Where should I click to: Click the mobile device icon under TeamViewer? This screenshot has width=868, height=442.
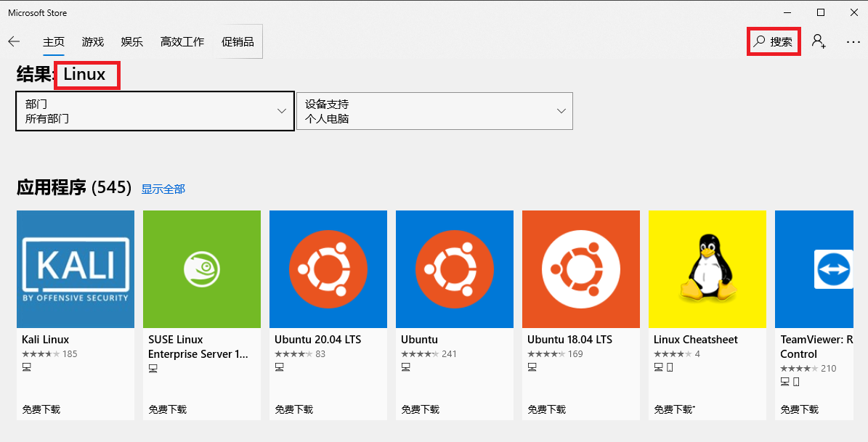pos(796,382)
